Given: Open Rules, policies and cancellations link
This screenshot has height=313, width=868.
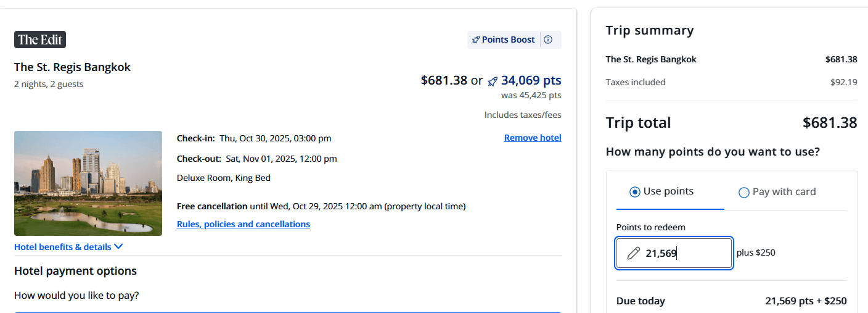Looking at the screenshot, I should point(244,224).
